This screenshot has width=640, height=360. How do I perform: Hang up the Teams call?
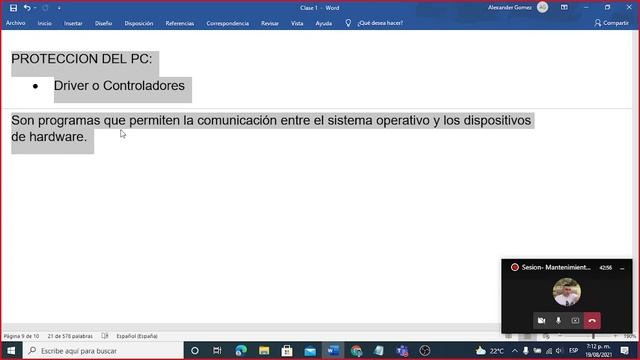[592, 321]
